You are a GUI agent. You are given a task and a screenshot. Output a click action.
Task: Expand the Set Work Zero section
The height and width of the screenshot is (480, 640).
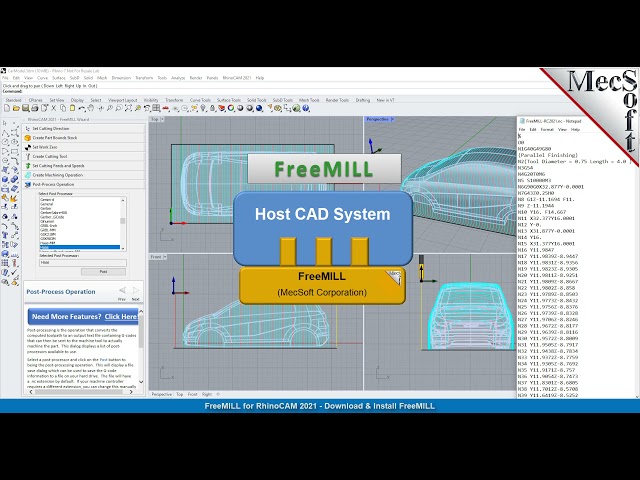pos(84,147)
